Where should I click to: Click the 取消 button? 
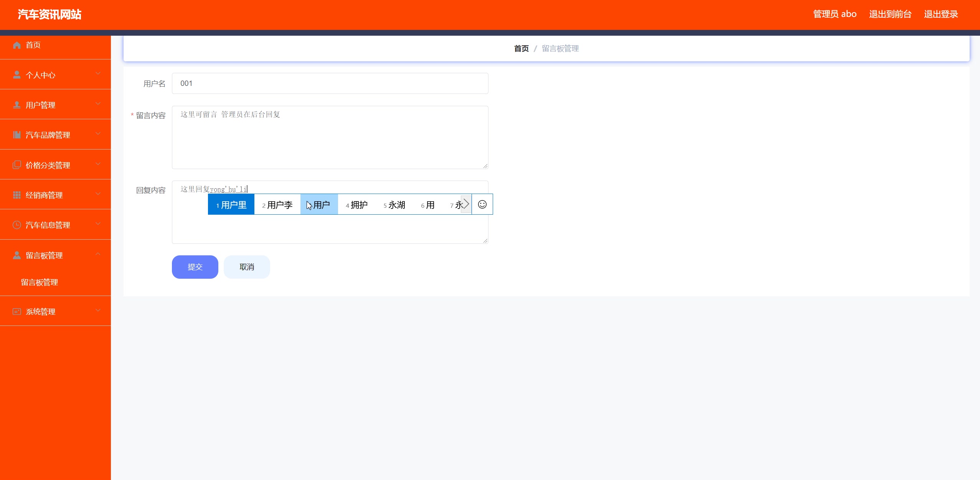click(x=247, y=267)
